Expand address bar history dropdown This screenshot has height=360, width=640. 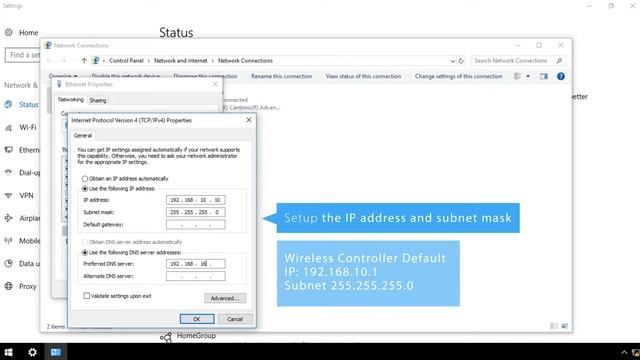click(x=453, y=61)
